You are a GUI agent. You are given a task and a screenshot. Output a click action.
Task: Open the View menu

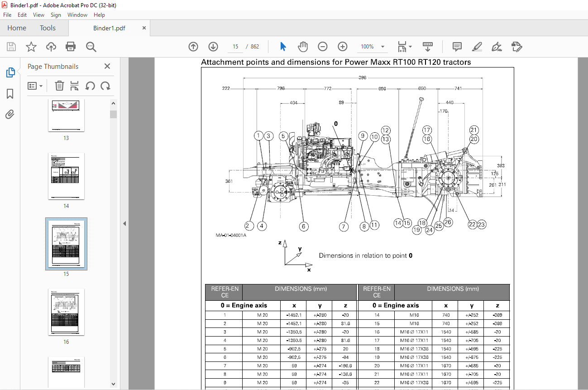pos(39,15)
